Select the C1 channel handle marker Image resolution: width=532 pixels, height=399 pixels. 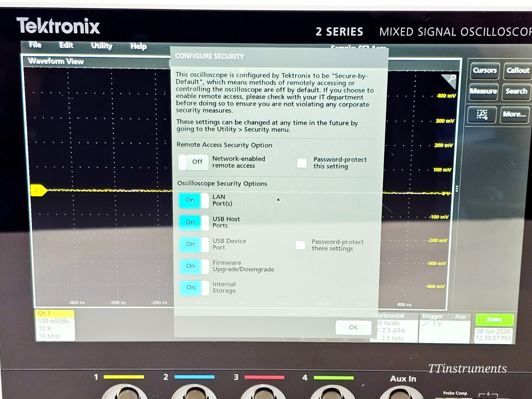click(x=39, y=190)
